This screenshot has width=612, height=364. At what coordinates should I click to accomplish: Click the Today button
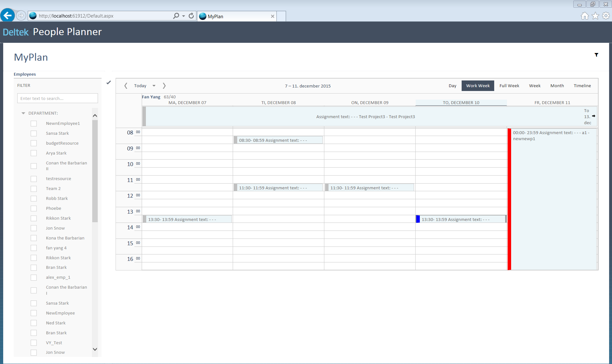[140, 86]
